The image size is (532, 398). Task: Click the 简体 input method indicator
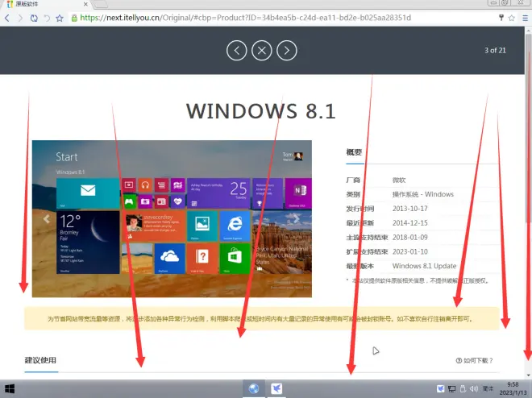coord(488,388)
